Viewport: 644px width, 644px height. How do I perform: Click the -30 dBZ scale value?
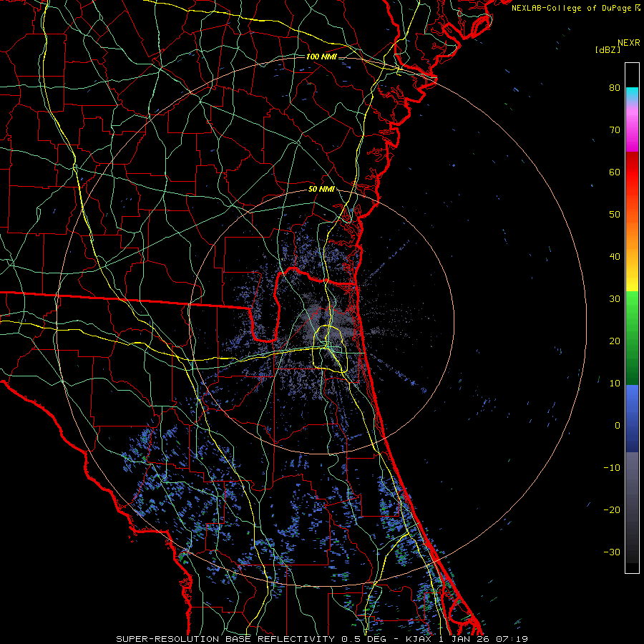click(612, 552)
